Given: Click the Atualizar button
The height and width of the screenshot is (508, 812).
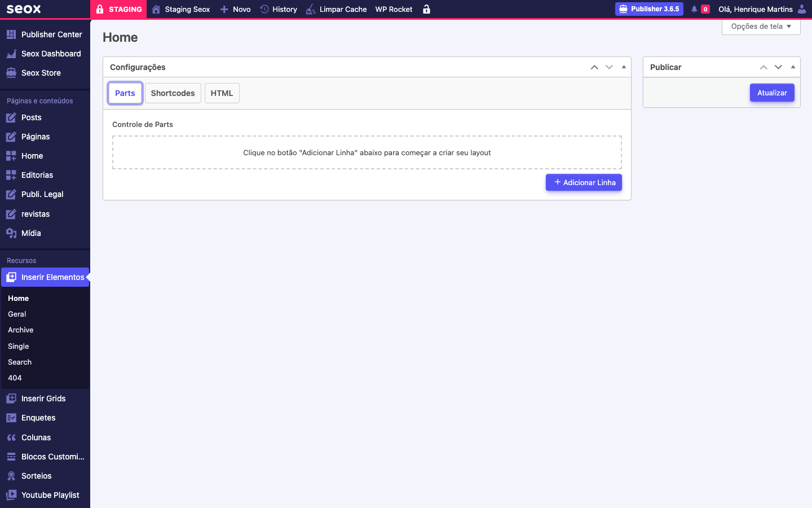Looking at the screenshot, I should [772, 93].
